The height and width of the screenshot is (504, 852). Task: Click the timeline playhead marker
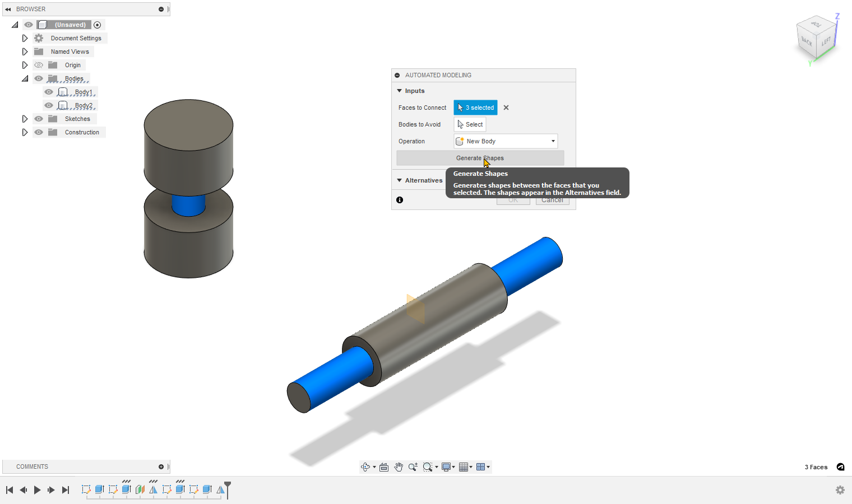click(228, 485)
